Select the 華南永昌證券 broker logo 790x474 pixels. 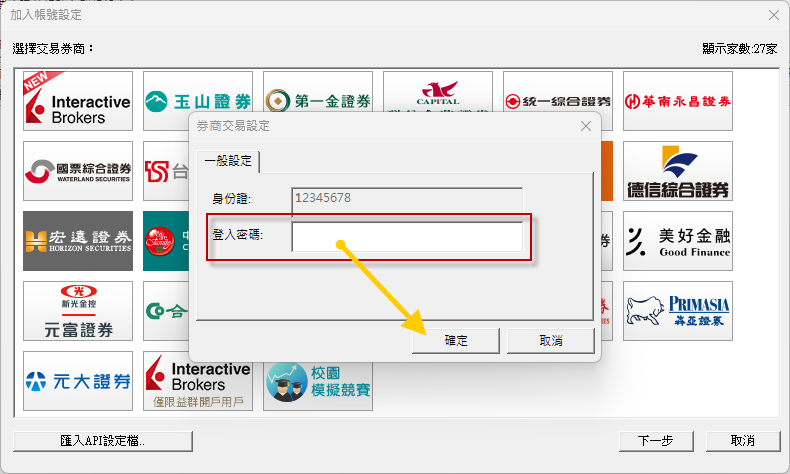pos(678,101)
